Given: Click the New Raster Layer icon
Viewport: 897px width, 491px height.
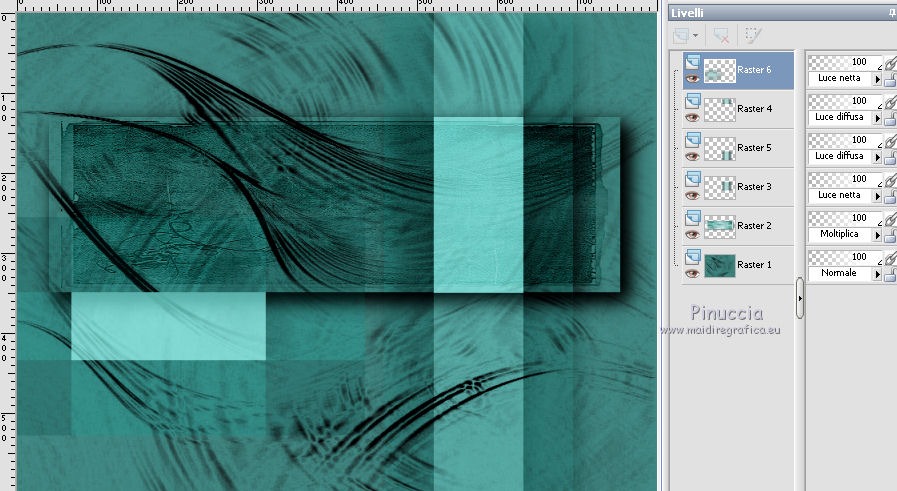Looking at the screenshot, I should (x=681, y=35).
